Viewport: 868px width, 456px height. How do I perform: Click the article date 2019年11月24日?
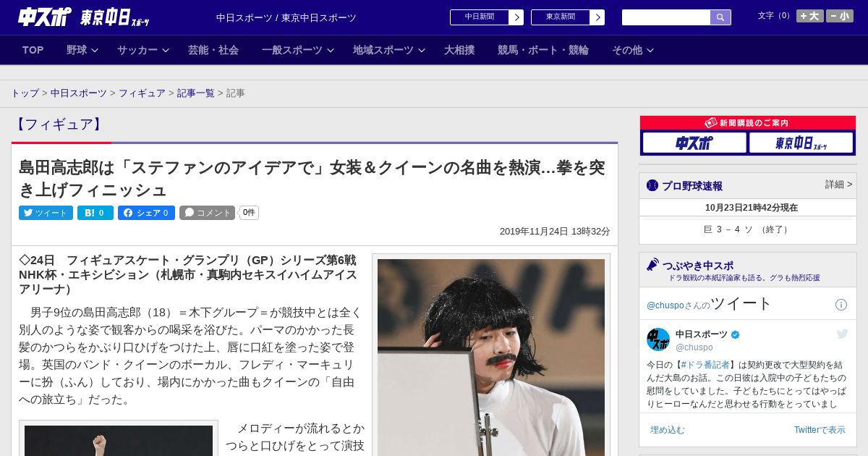tap(534, 232)
